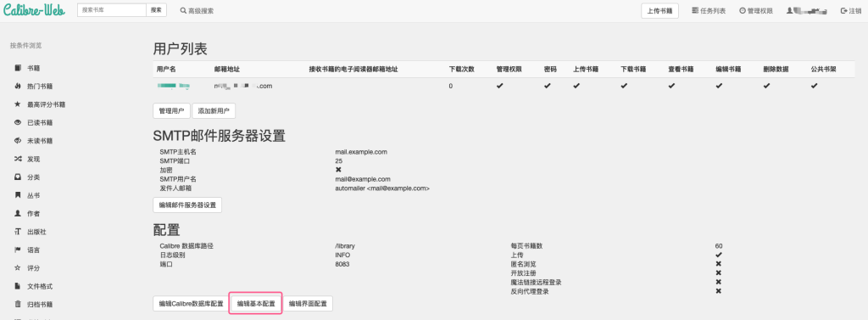Click the eye icon for 已读书籍

point(18,122)
